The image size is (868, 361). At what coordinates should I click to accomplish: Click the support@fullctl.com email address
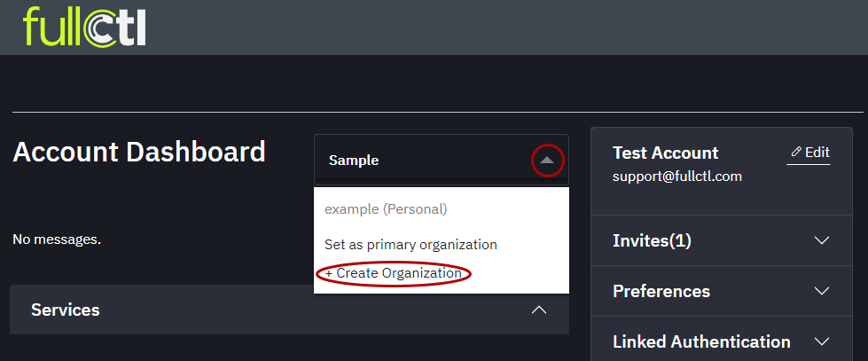(676, 177)
